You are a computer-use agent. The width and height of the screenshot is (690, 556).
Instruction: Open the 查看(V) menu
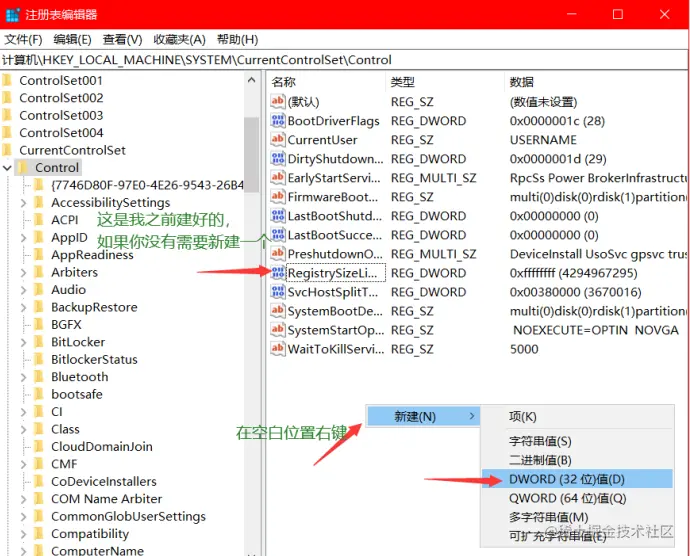[x=122, y=40]
